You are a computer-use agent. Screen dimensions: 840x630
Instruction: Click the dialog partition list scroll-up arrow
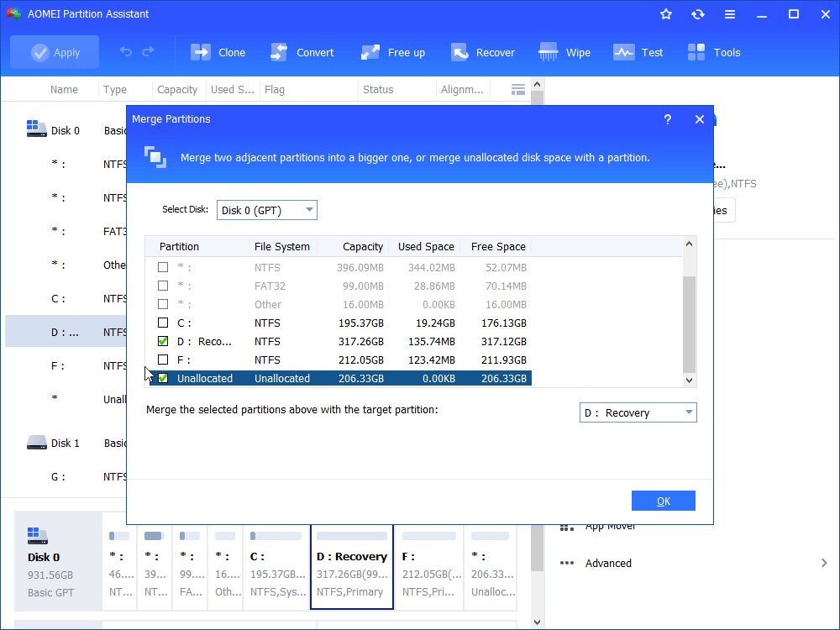(690, 244)
